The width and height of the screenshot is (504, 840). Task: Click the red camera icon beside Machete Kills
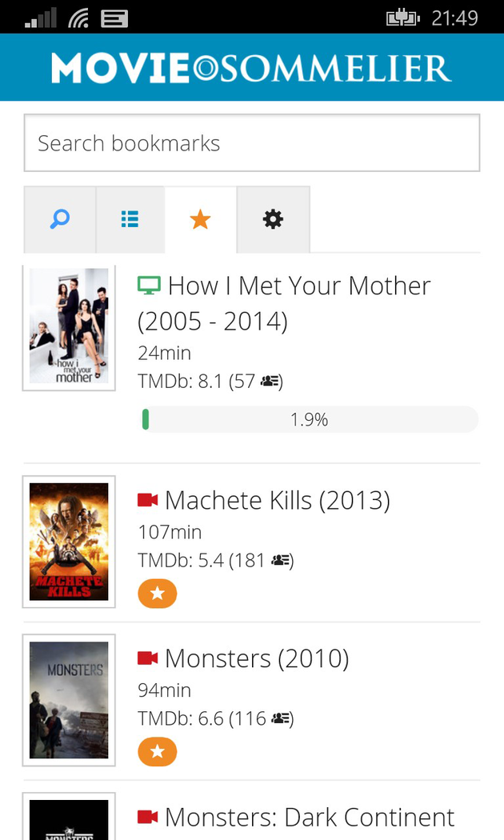[148, 501]
